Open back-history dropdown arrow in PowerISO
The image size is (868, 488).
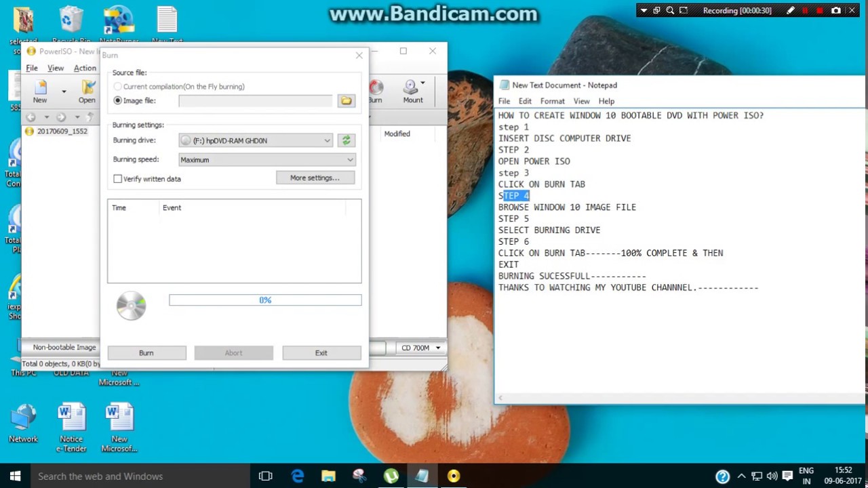[x=47, y=117]
